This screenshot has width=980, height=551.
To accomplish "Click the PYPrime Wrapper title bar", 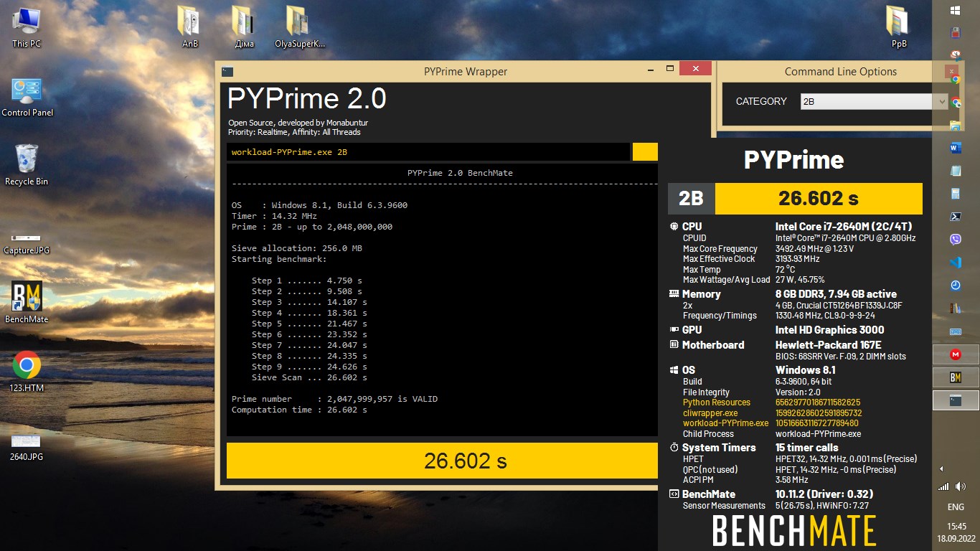I will [x=465, y=71].
